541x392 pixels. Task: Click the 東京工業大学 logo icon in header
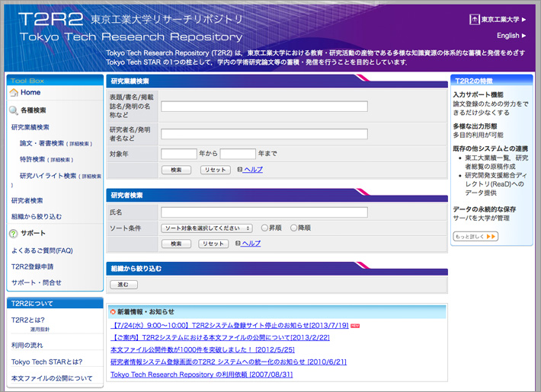(x=475, y=19)
